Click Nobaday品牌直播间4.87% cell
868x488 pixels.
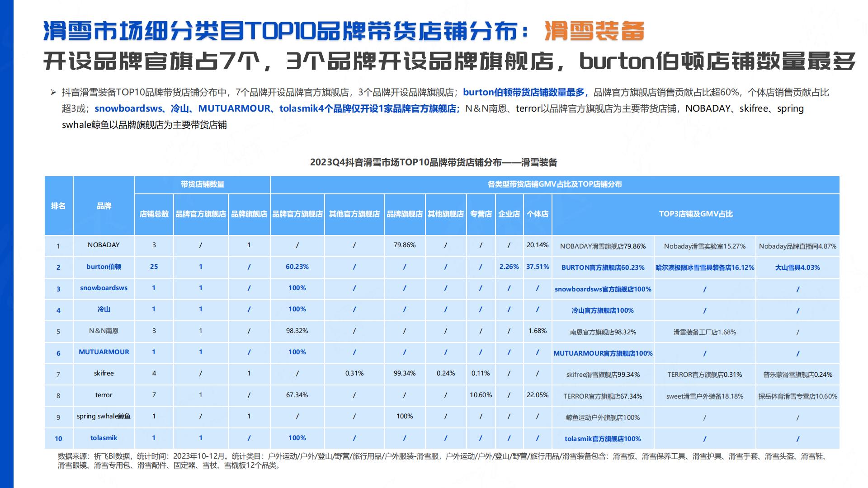(797, 246)
